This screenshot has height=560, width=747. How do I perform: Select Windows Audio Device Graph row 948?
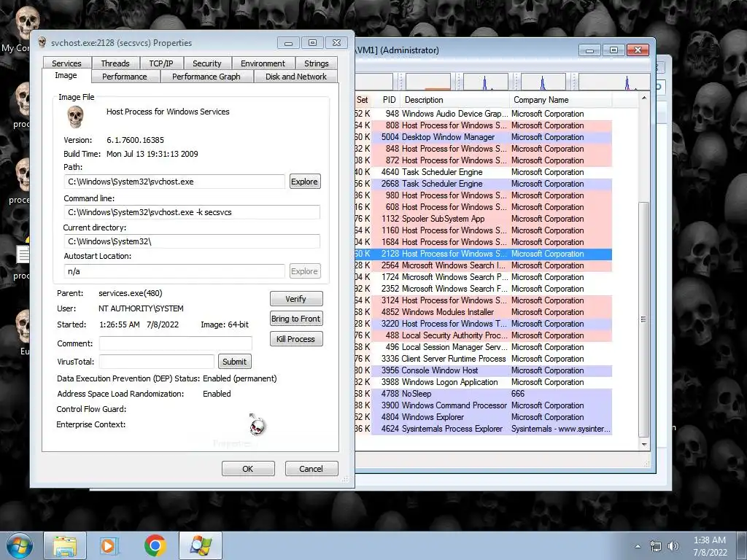point(484,114)
